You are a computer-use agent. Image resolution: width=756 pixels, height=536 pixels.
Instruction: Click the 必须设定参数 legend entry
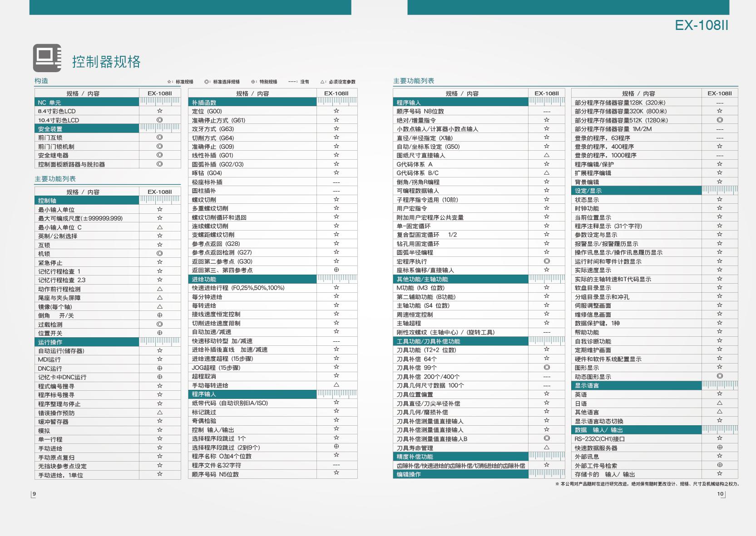tap(338, 82)
